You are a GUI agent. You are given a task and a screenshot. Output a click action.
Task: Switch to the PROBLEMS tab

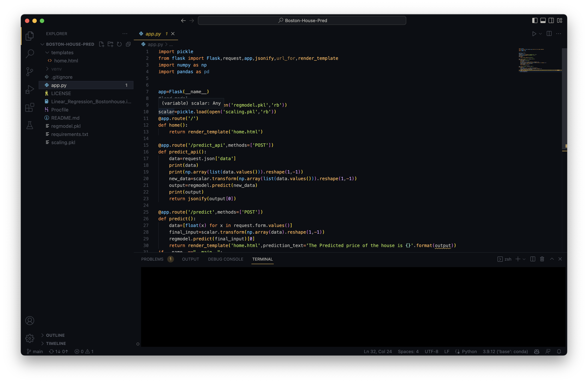[152, 259]
